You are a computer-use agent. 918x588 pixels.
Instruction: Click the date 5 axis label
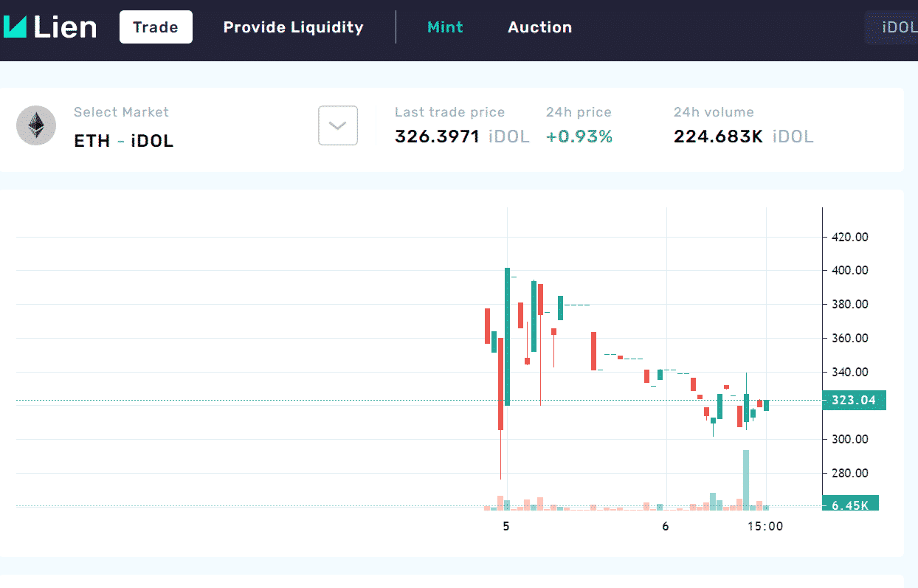(x=506, y=527)
